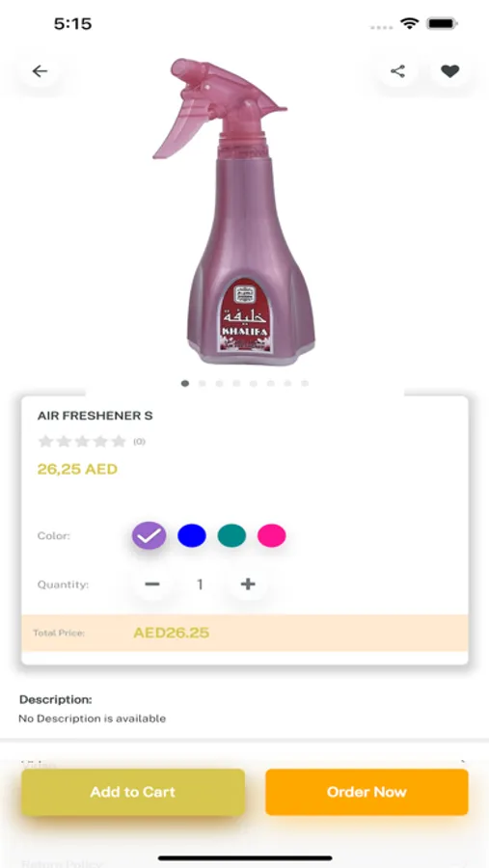
Task: Select the purple checked color option
Action: pos(149,535)
